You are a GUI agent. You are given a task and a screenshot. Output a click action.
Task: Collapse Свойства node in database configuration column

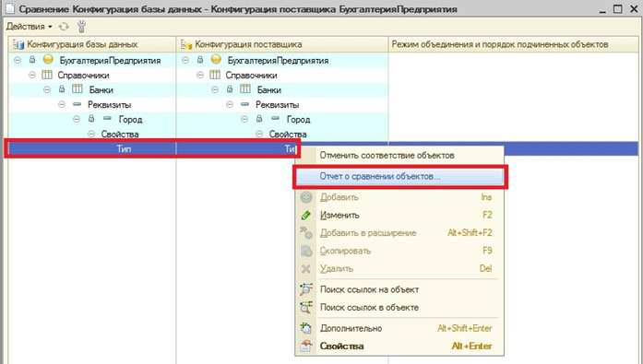coord(91,134)
